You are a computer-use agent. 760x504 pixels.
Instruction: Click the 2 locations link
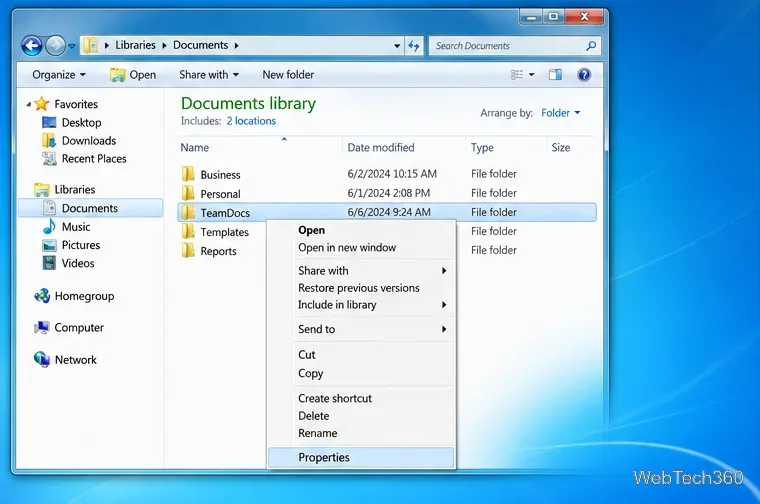coord(251,121)
